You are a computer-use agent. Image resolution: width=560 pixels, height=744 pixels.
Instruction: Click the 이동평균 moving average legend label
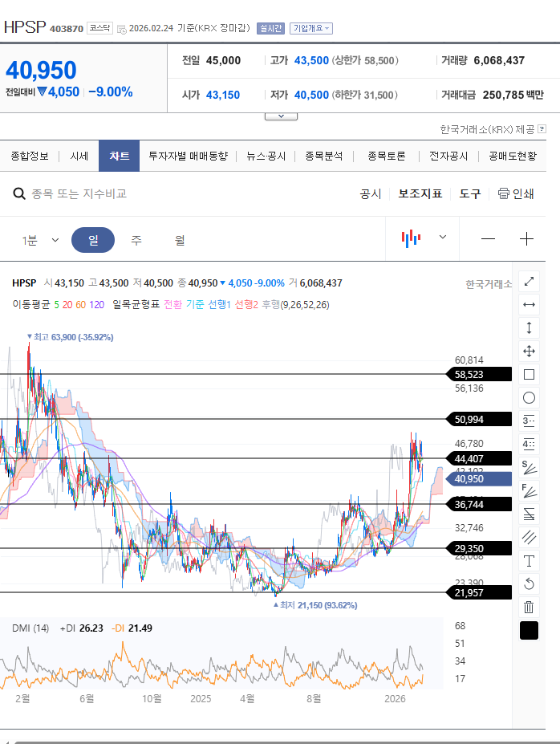[30, 305]
